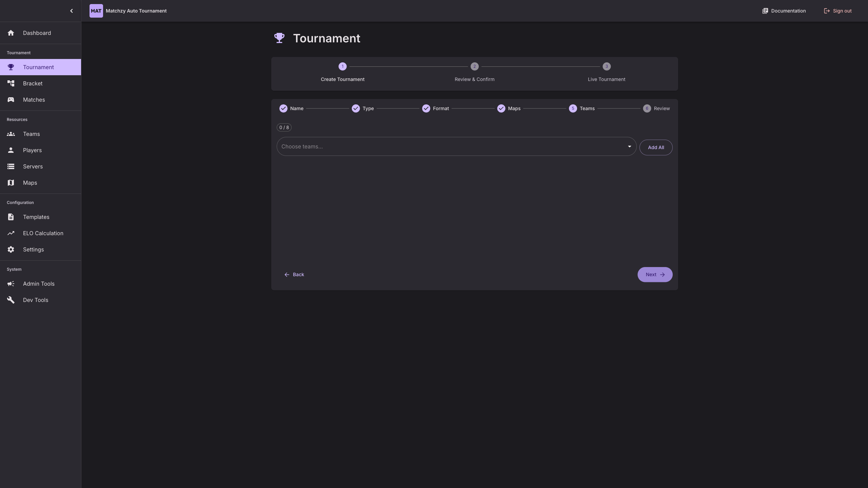Viewport: 868px width, 488px height.
Task: Open Maps via the map icon
Action: tap(11, 183)
